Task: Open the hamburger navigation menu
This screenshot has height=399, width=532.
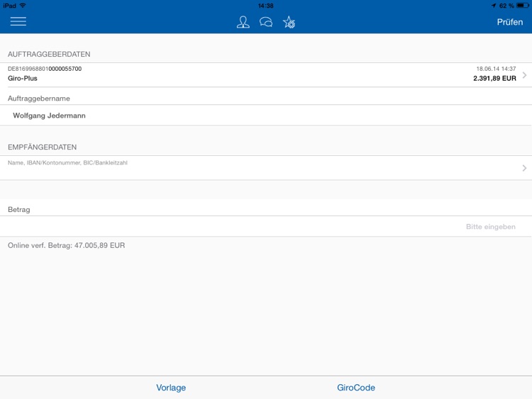Action: pyautogui.click(x=18, y=21)
